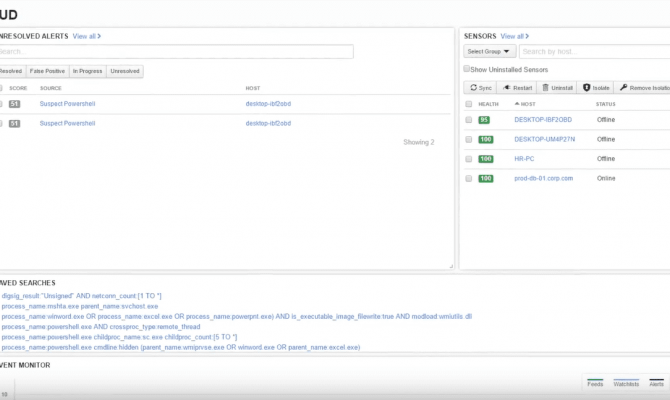This screenshot has height=400, width=670.
Task: Run the powershell.exe crossproc remote_thread search
Action: coord(101,327)
